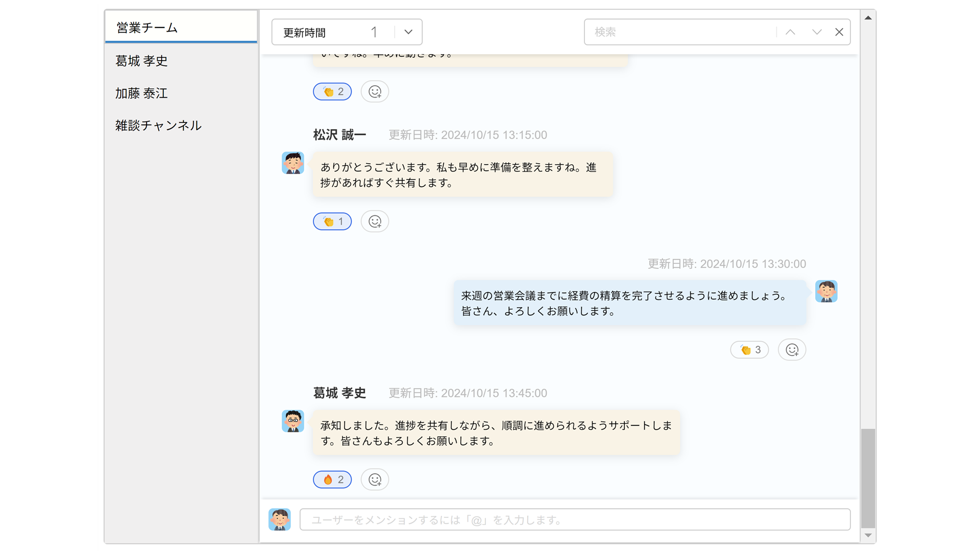Expand the sort dropdown chevron arrow
The image size is (980, 551).
coord(408,32)
